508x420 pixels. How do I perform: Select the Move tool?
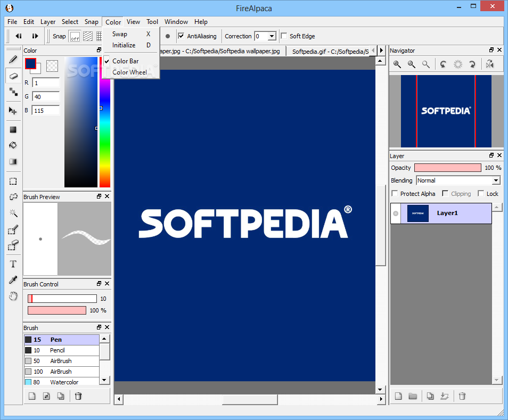(x=13, y=111)
